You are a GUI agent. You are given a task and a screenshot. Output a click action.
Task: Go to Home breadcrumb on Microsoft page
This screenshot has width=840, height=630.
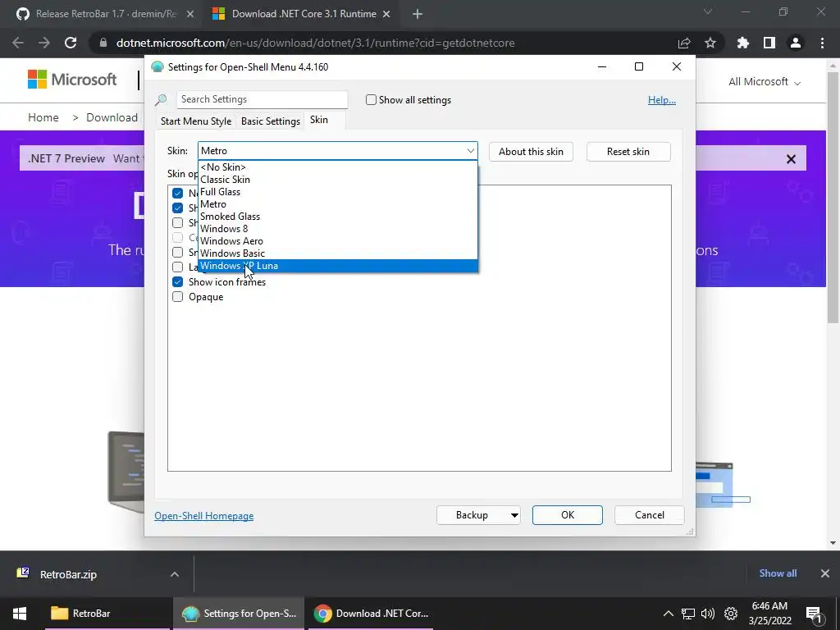coord(43,117)
